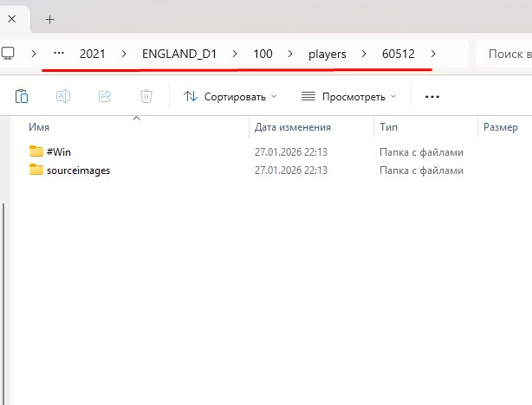Add a new Explorer tab
This screenshot has height=405, width=532.
50,20
